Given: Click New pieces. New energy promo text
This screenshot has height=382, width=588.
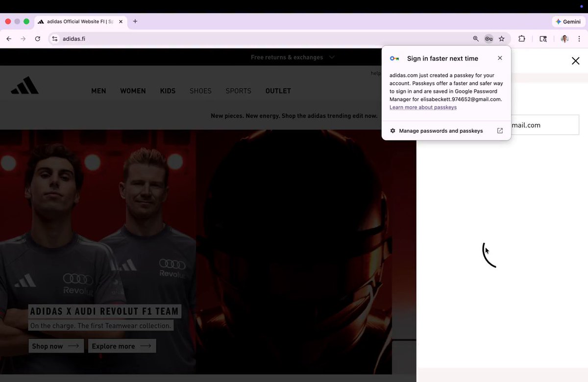Looking at the screenshot, I should 294,116.
